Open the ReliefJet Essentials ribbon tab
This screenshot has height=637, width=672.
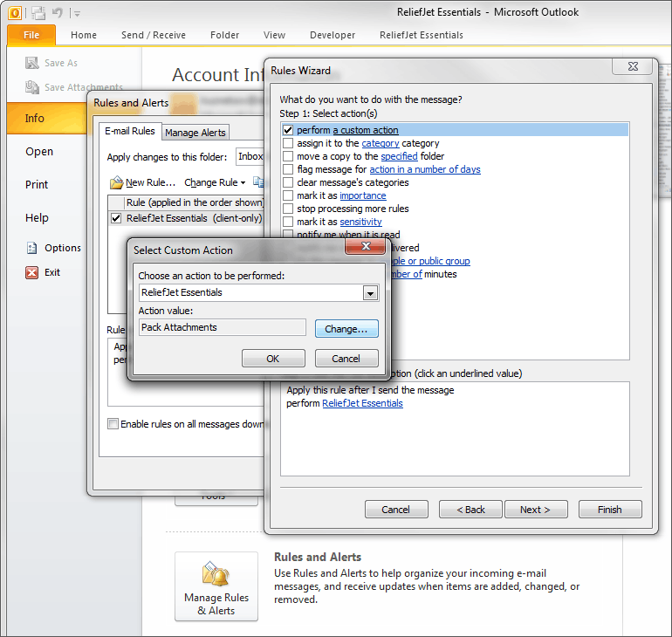point(422,35)
